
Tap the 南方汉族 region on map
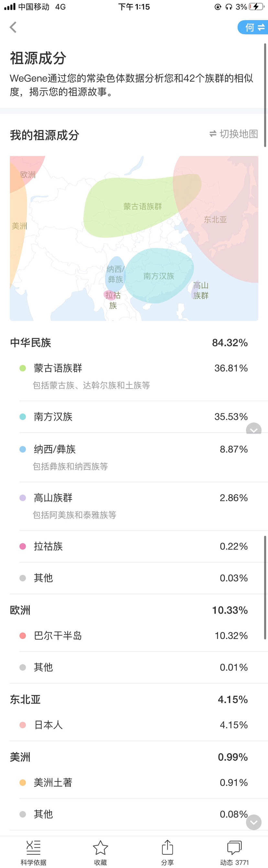[159, 276]
